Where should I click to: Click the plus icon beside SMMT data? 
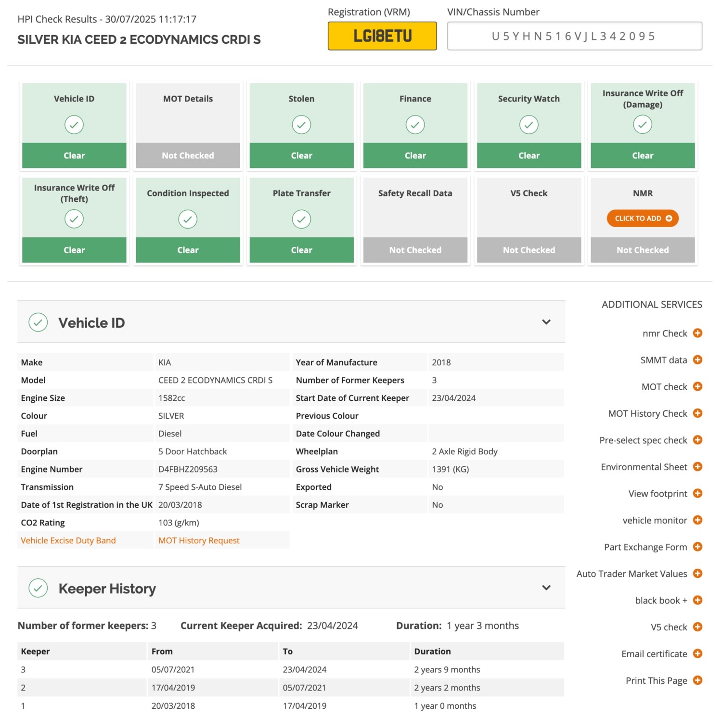coord(697,359)
